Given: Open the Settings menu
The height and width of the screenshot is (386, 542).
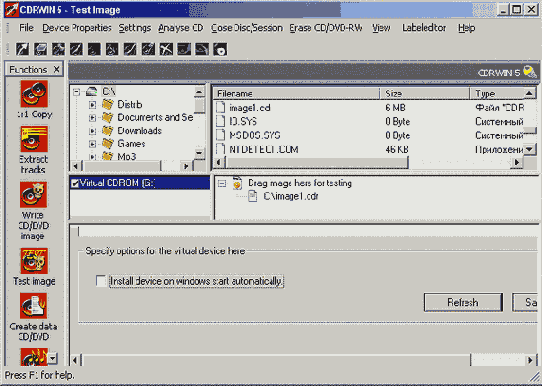Looking at the screenshot, I should [135, 28].
